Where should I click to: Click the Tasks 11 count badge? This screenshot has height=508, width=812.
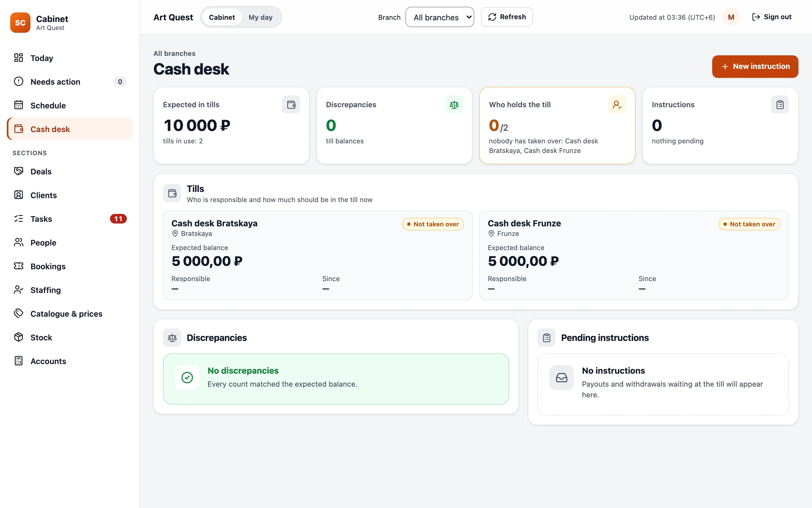pyautogui.click(x=118, y=219)
